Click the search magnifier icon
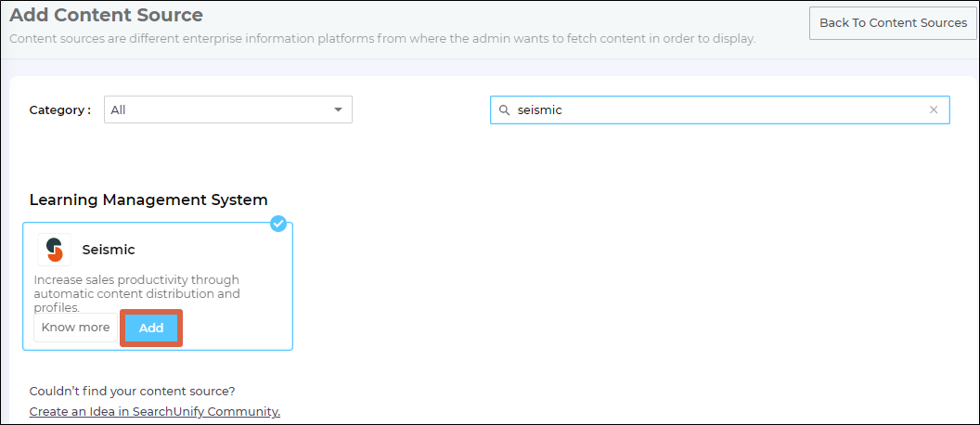The image size is (980, 425). tap(504, 110)
